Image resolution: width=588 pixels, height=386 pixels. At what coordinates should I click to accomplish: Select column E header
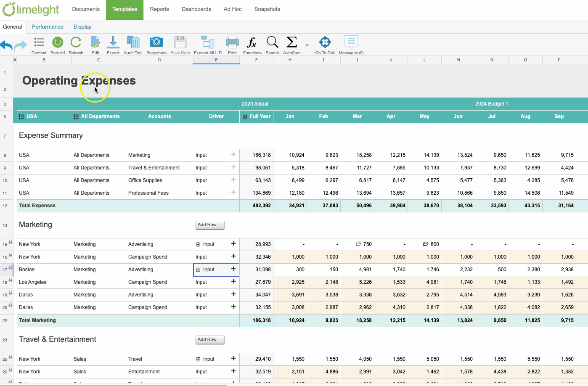tap(216, 60)
